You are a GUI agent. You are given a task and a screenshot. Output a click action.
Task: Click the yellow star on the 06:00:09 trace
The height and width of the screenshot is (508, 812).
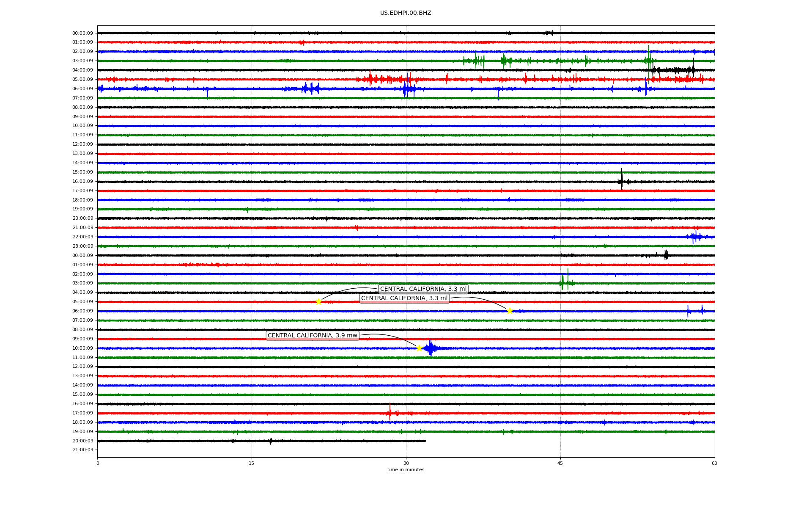pos(509,311)
